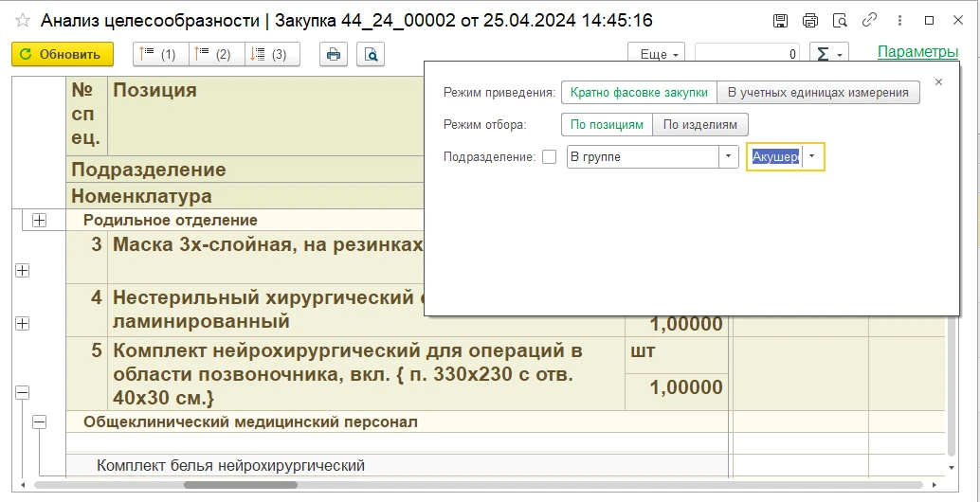Click the sum value field showing 0
The height and width of the screenshot is (502, 980).
click(749, 54)
